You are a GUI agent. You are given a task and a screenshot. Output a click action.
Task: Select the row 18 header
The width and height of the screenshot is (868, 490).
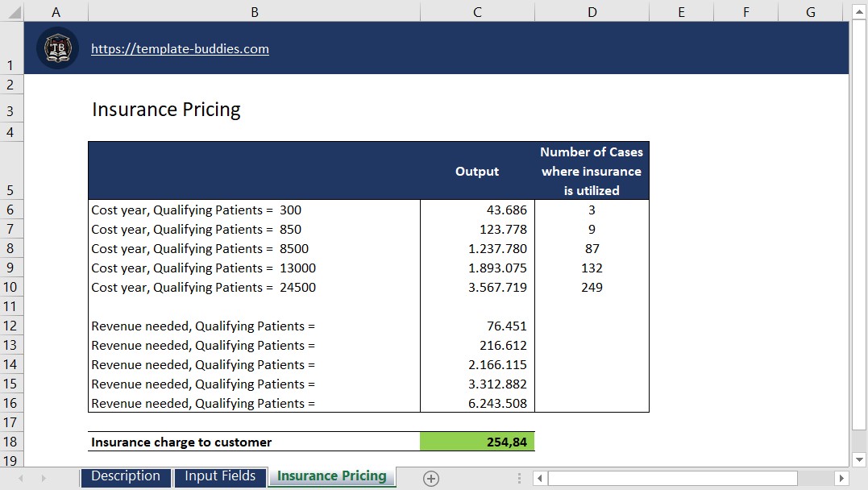[10, 442]
